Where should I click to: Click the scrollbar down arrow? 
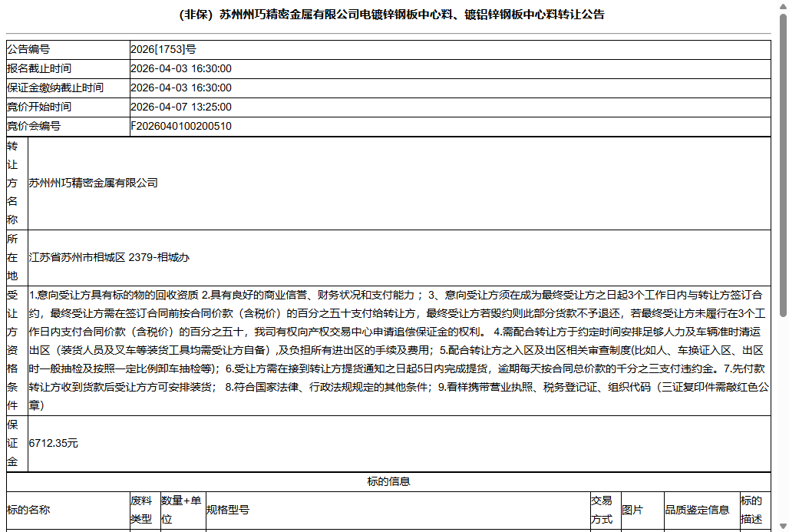[783, 527]
